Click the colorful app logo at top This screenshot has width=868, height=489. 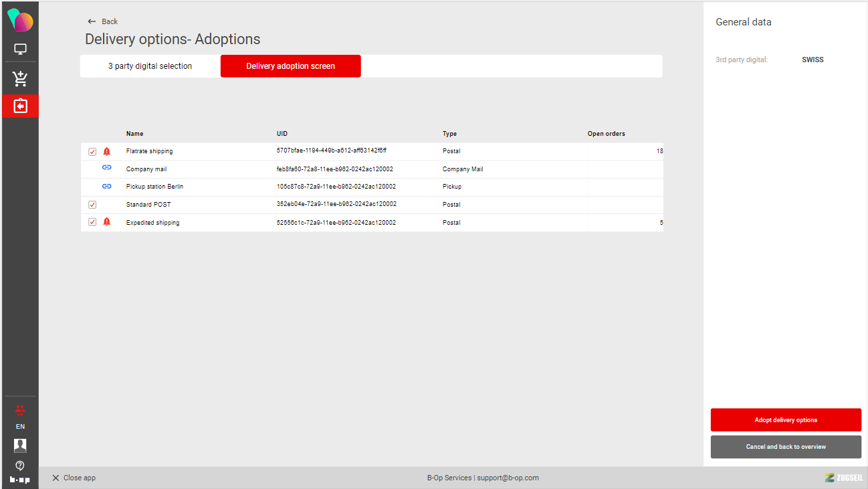click(x=20, y=21)
